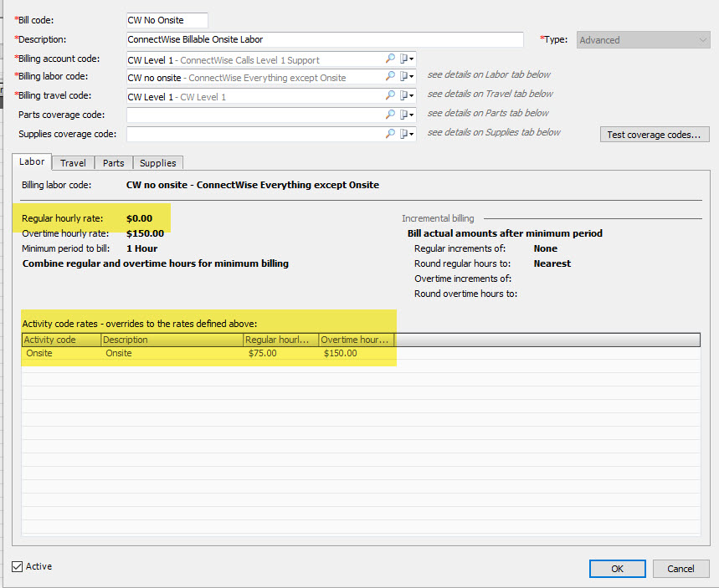Viewport: 719px width, 588px height.
Task: Switch to the Labor tab
Action: coord(32,161)
